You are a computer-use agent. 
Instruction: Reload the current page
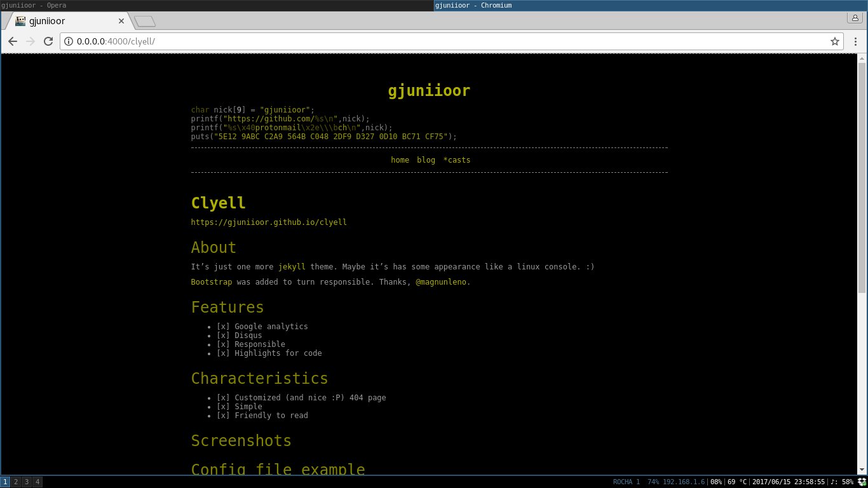pyautogui.click(x=48, y=41)
